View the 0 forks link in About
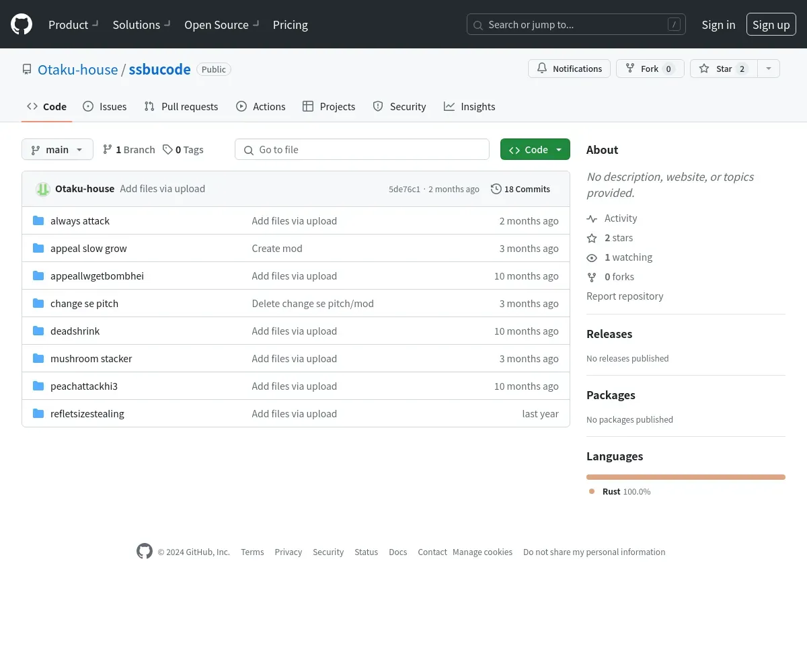This screenshot has width=807, height=672. (610, 276)
